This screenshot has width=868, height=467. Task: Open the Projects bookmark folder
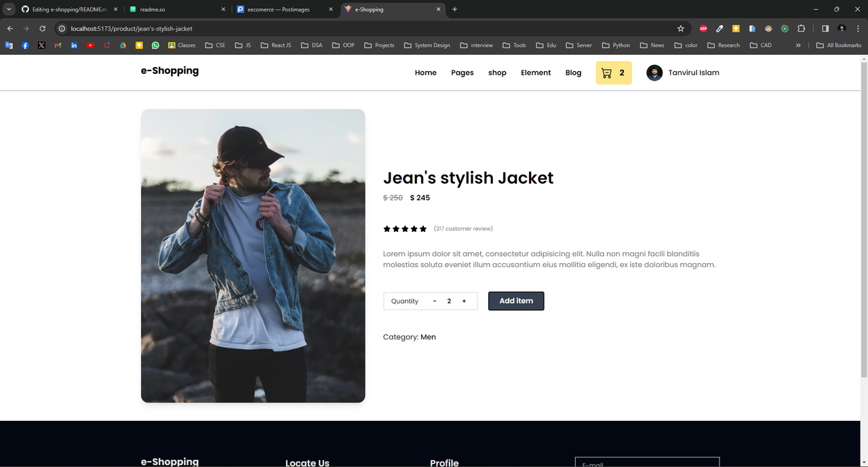pyautogui.click(x=379, y=45)
